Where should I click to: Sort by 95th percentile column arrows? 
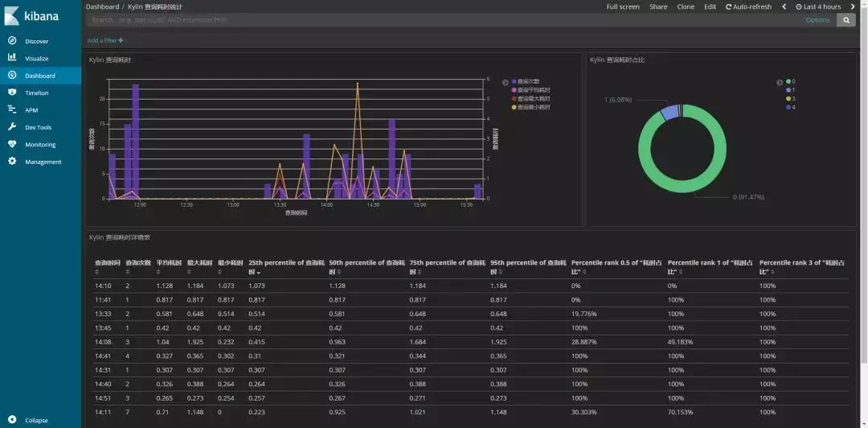click(x=501, y=272)
